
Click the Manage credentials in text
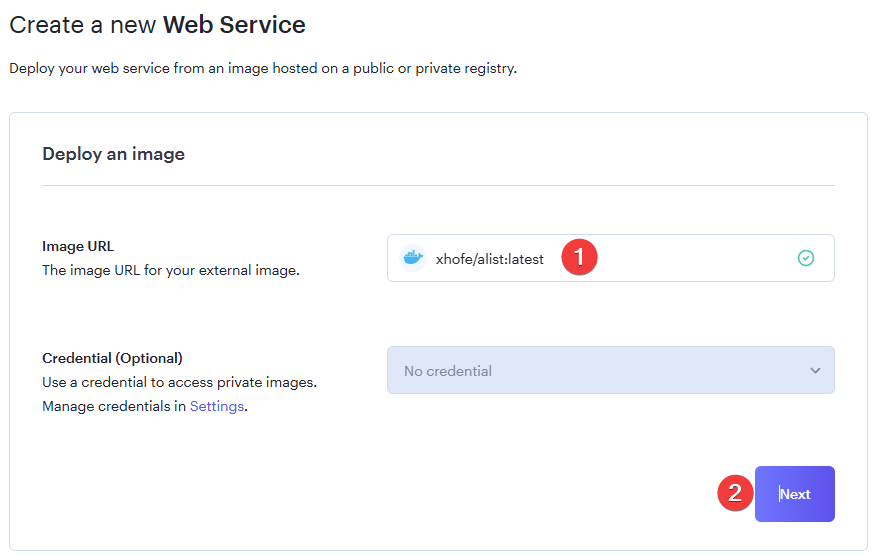pyautogui.click(x=114, y=406)
